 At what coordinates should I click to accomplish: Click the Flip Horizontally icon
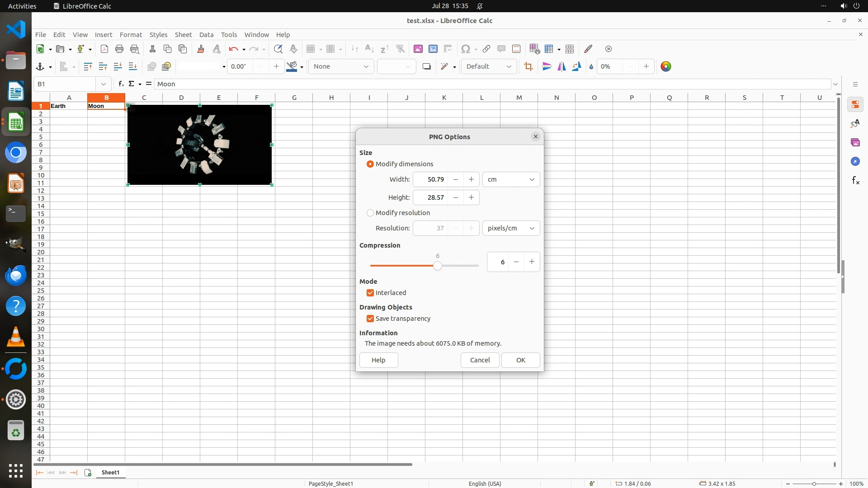(561, 66)
